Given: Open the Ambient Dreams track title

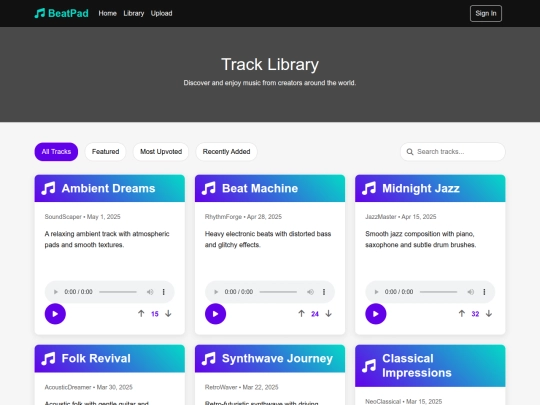Looking at the screenshot, I should pos(108,188).
